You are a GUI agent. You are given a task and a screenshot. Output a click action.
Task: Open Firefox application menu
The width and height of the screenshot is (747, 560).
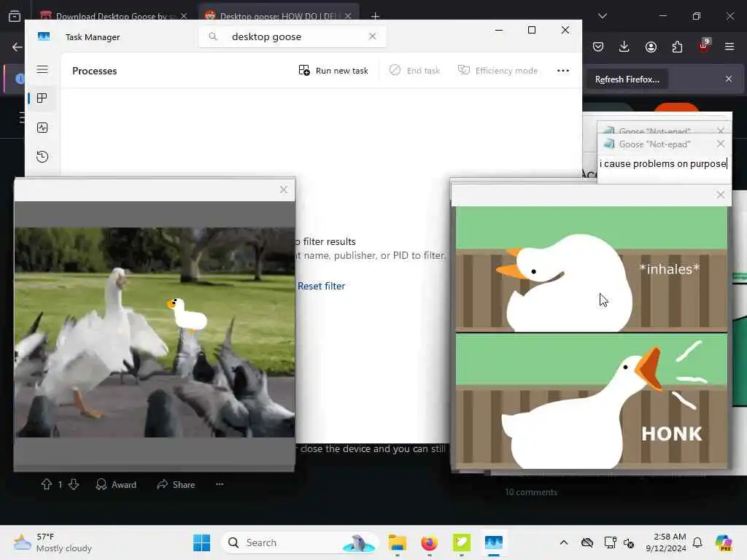coord(729,47)
